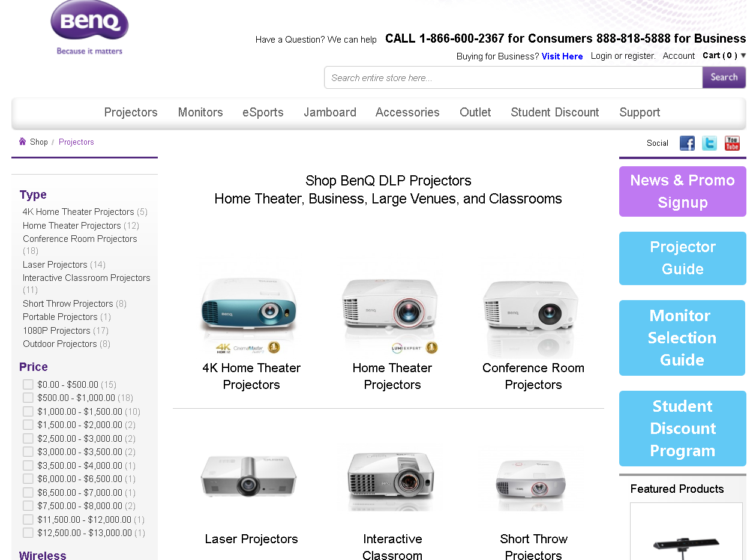The image size is (756, 560).
Task: Open the BenQ Facebook page icon
Action: [687, 143]
